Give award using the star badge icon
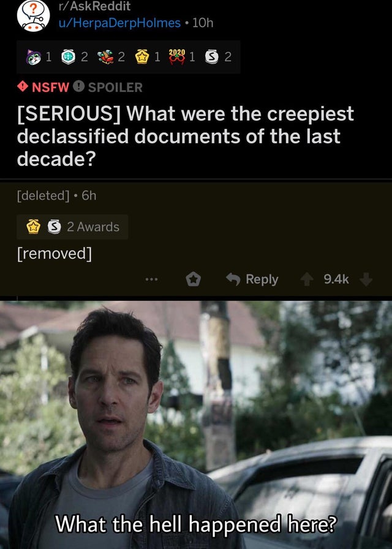The width and height of the screenshot is (392, 549). [193, 279]
